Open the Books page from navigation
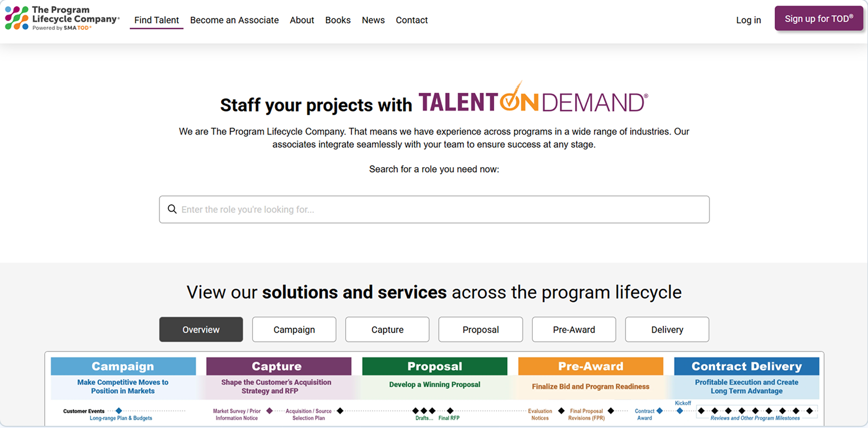 tap(338, 20)
